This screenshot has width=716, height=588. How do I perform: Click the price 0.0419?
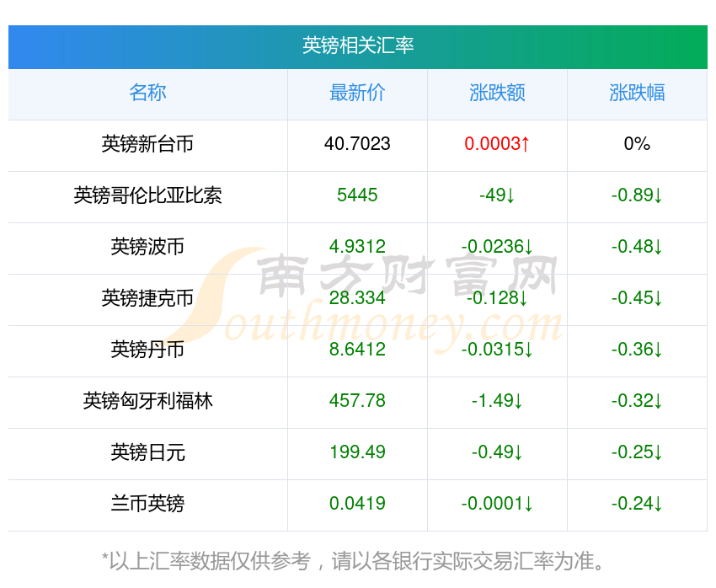coord(357,504)
